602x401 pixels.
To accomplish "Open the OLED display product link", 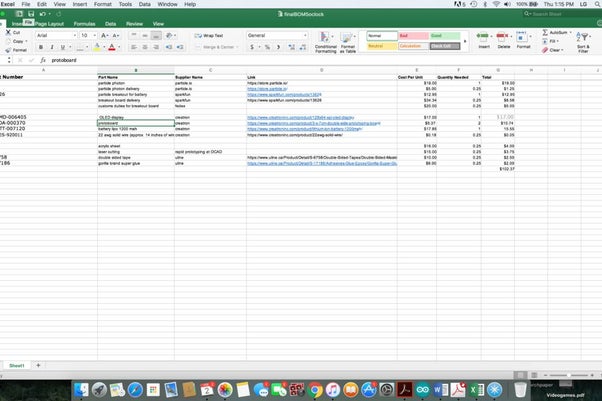I will pyautogui.click(x=301, y=118).
